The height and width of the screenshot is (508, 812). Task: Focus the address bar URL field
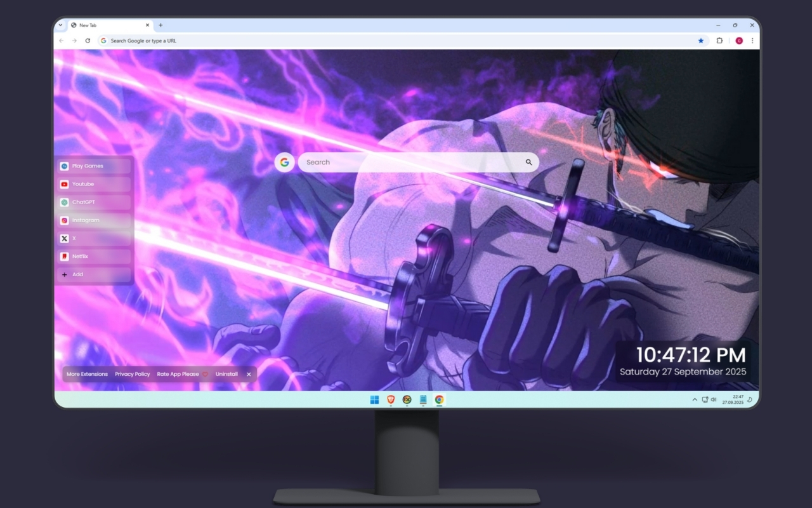(403, 41)
